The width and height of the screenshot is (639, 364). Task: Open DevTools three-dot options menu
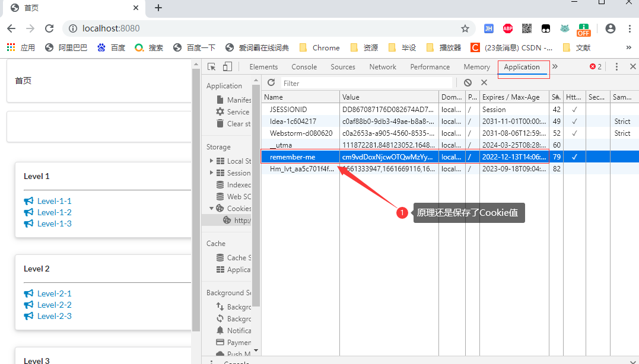pyautogui.click(x=616, y=67)
